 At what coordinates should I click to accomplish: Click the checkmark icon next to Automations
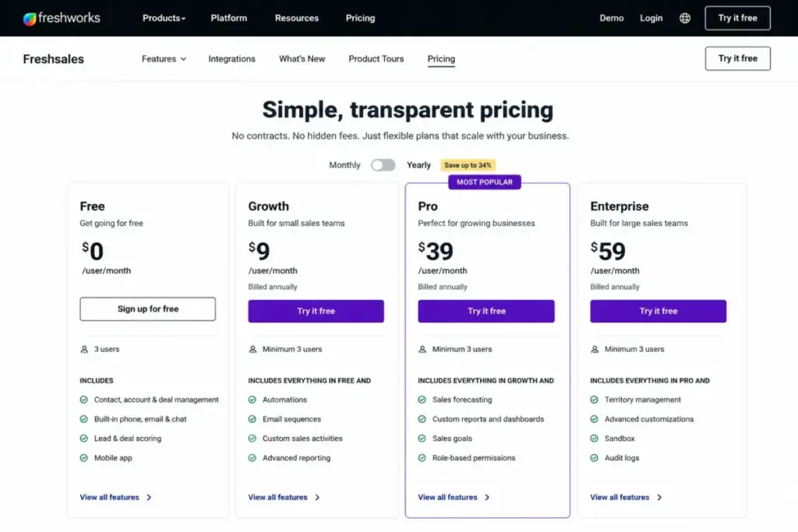click(252, 400)
